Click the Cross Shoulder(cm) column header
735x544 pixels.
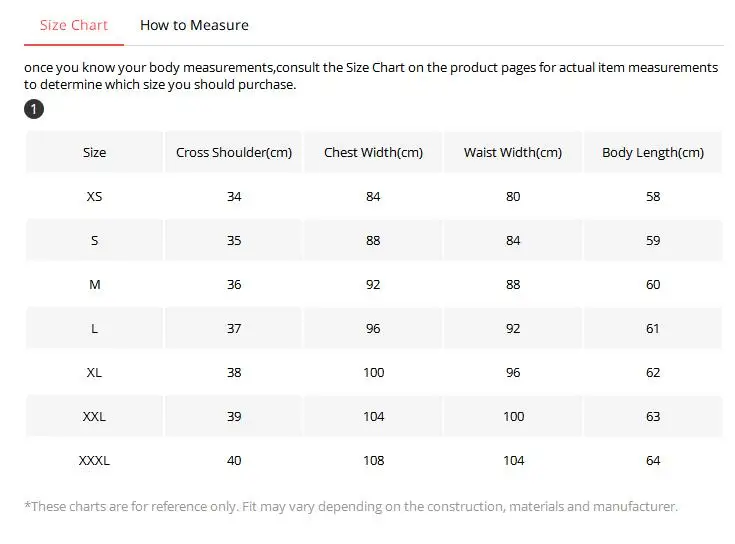click(234, 153)
